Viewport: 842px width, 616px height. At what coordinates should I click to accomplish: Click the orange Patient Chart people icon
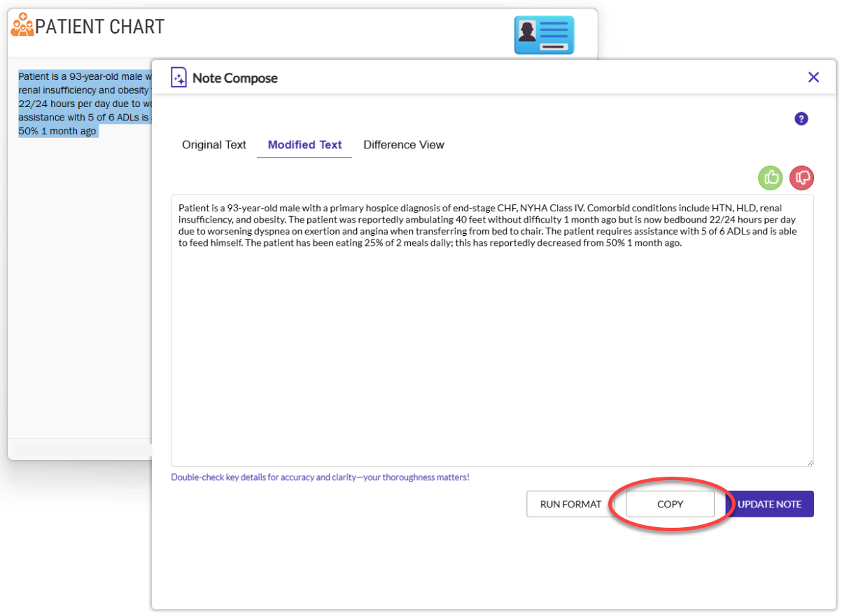pyautogui.click(x=22, y=25)
